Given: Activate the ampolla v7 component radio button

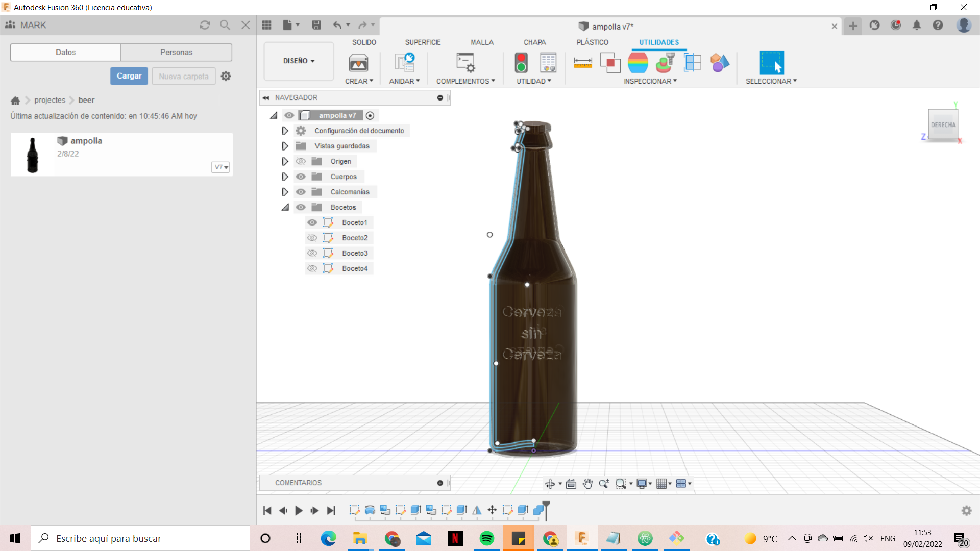Looking at the screenshot, I should (x=370, y=116).
